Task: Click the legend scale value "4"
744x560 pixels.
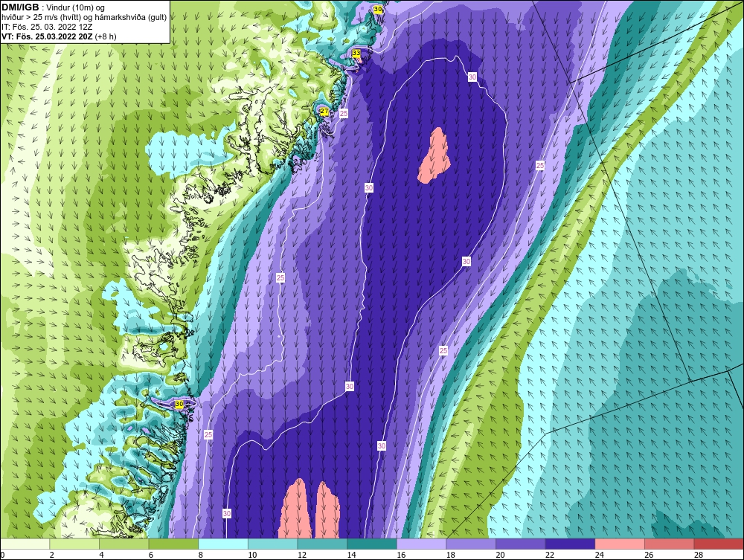Action: [101, 555]
